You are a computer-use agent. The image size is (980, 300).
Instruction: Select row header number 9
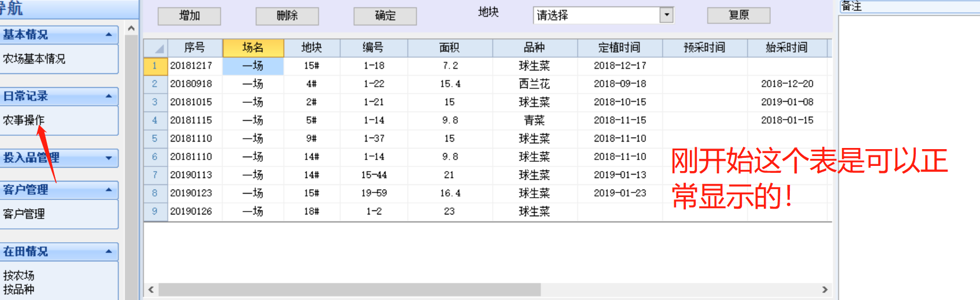pyautogui.click(x=155, y=211)
